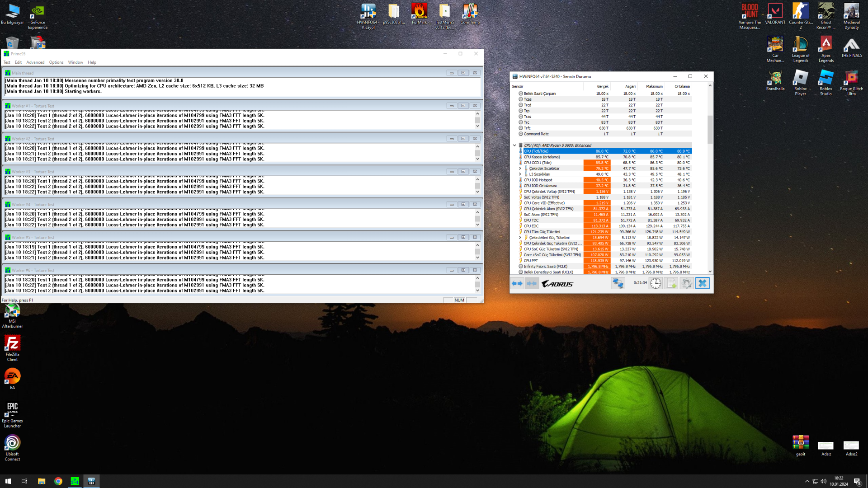The image size is (868, 488).
Task: Expand L3 Sıcaklıkları sensor subtree
Action: tap(520, 174)
